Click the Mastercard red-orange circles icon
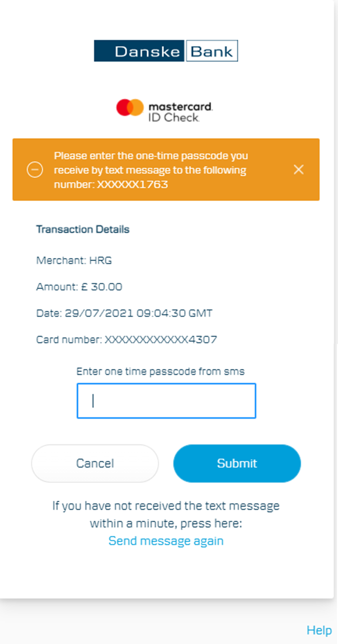The width and height of the screenshot is (338, 644). click(130, 107)
